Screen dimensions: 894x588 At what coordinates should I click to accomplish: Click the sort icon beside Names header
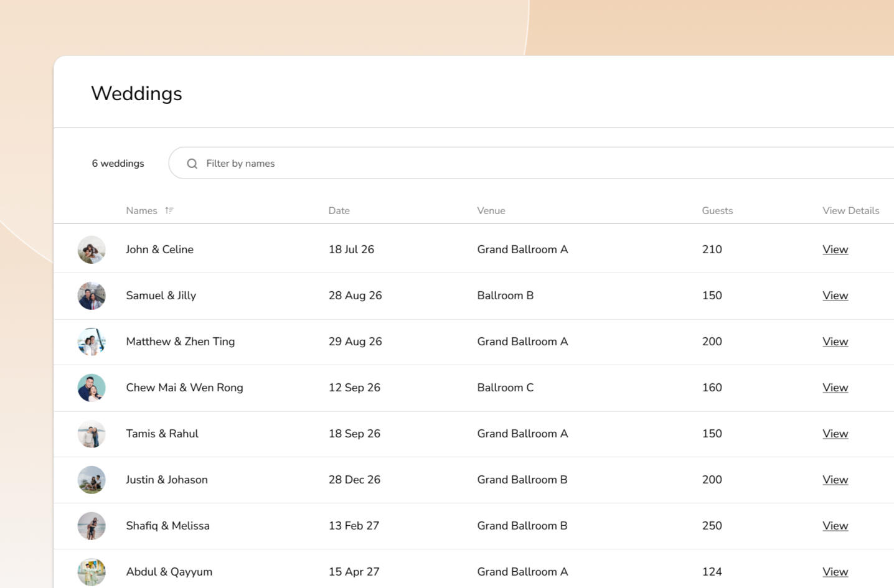pos(169,210)
